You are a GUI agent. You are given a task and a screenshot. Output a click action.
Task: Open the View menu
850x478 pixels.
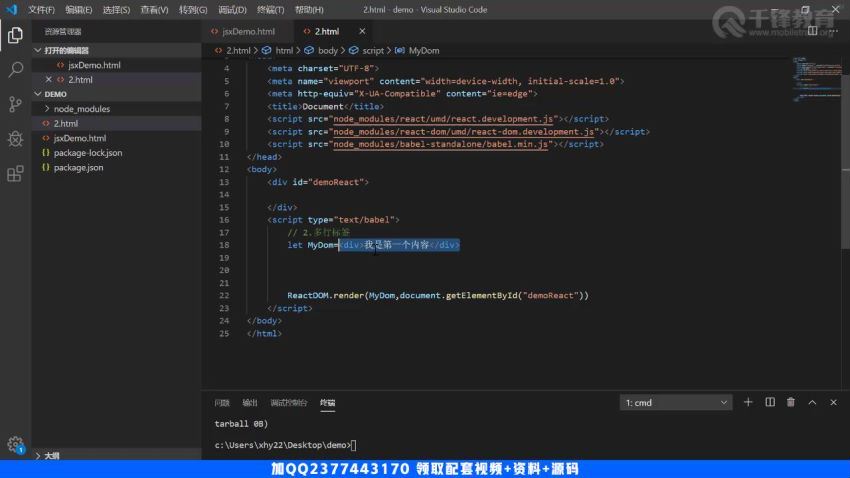[154, 10]
